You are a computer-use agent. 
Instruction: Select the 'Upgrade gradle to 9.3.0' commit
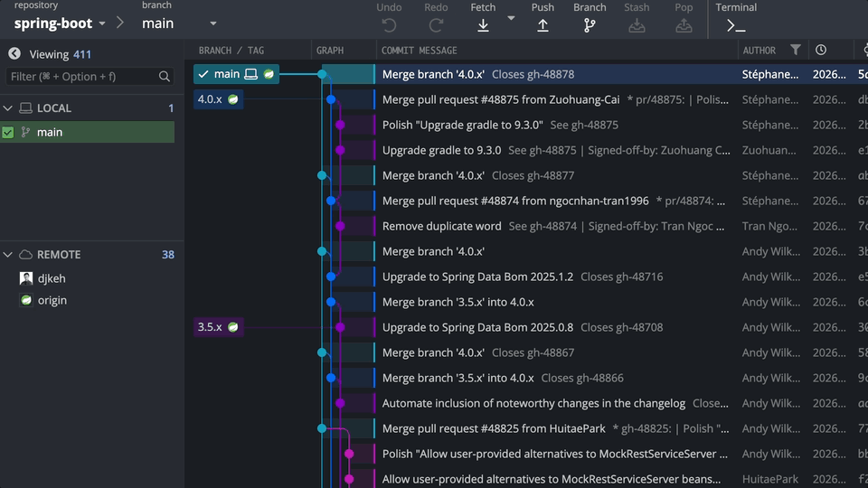pyautogui.click(x=441, y=150)
